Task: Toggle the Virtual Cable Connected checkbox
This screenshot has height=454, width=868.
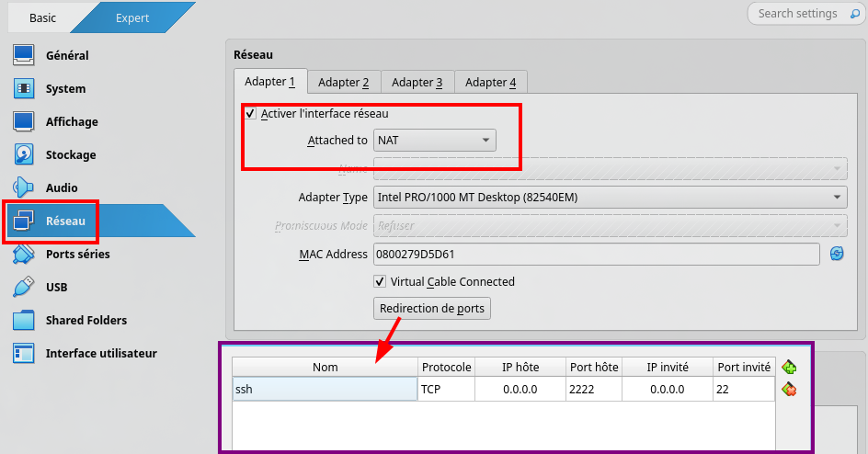Action: [x=380, y=281]
